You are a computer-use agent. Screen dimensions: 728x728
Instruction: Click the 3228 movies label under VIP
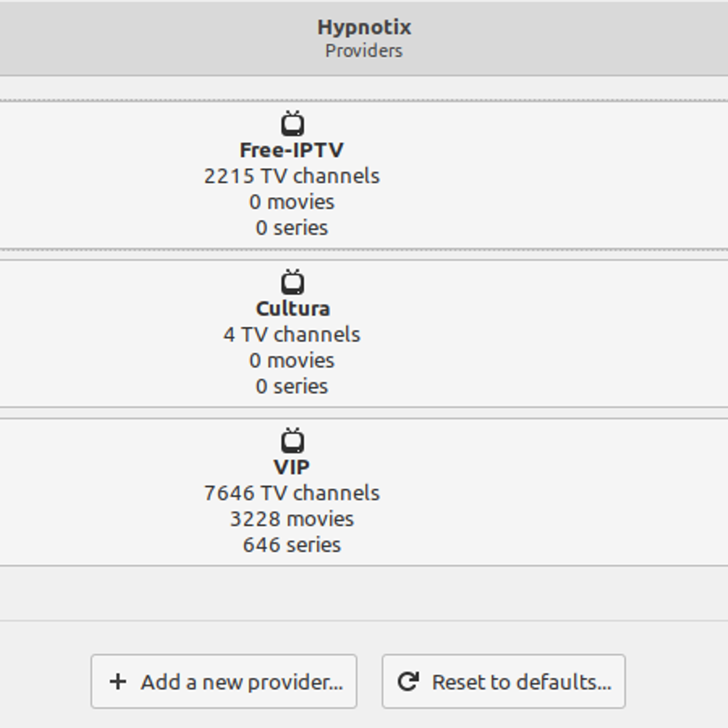click(292, 519)
